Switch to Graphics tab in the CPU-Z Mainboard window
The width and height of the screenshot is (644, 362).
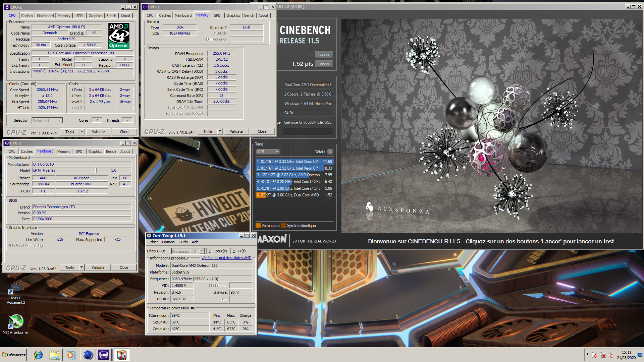(95, 152)
